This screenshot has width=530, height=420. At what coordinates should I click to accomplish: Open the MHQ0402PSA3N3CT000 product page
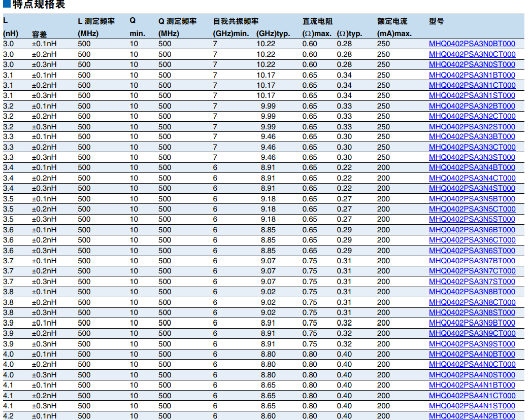coord(472,147)
